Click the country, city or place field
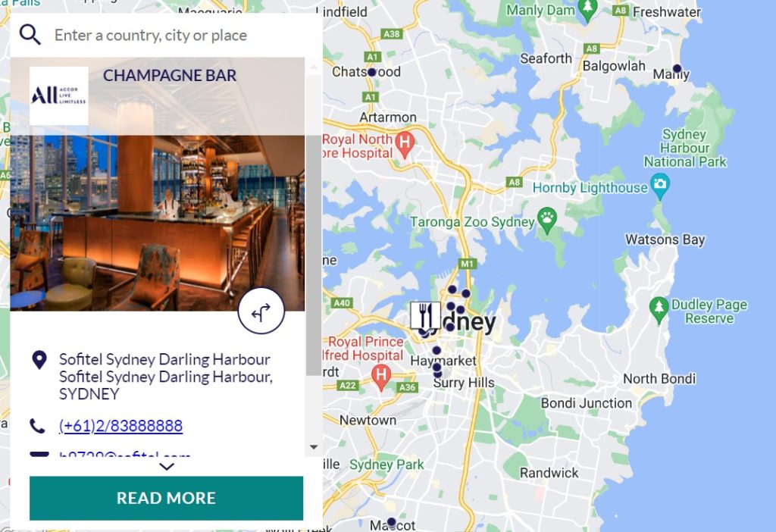Viewport: 776px width, 532px height. [x=178, y=35]
